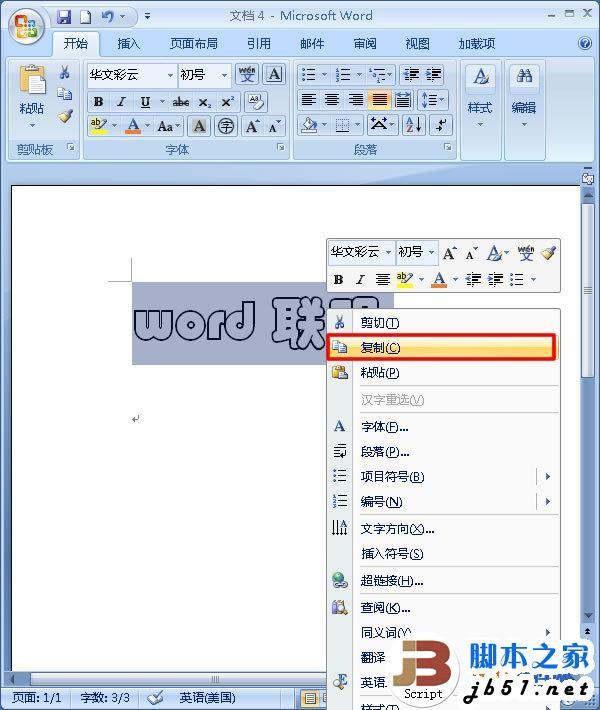Screen dimensions: 600x710
Task: Switch to the 插入 ribbon tab
Action: (x=129, y=44)
